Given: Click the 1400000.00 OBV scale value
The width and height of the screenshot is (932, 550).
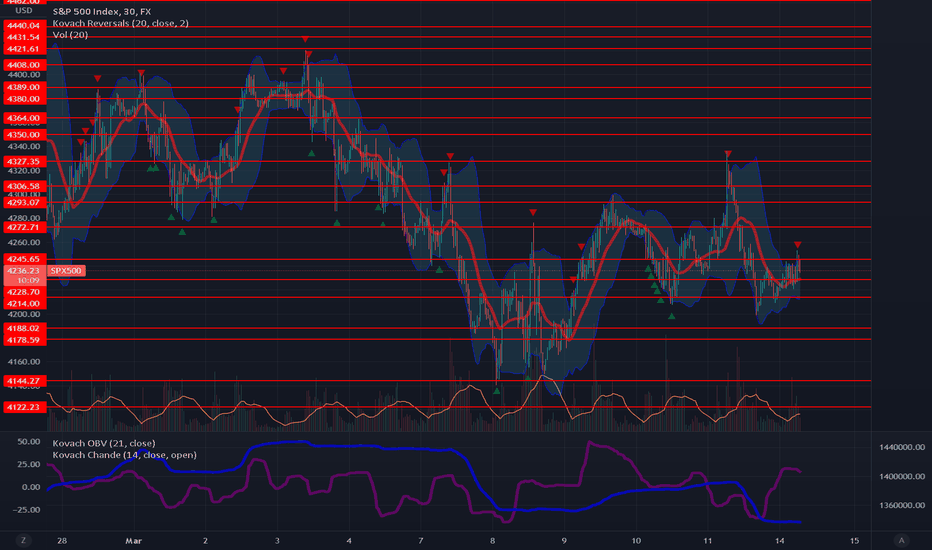Looking at the screenshot, I should coord(902,476).
